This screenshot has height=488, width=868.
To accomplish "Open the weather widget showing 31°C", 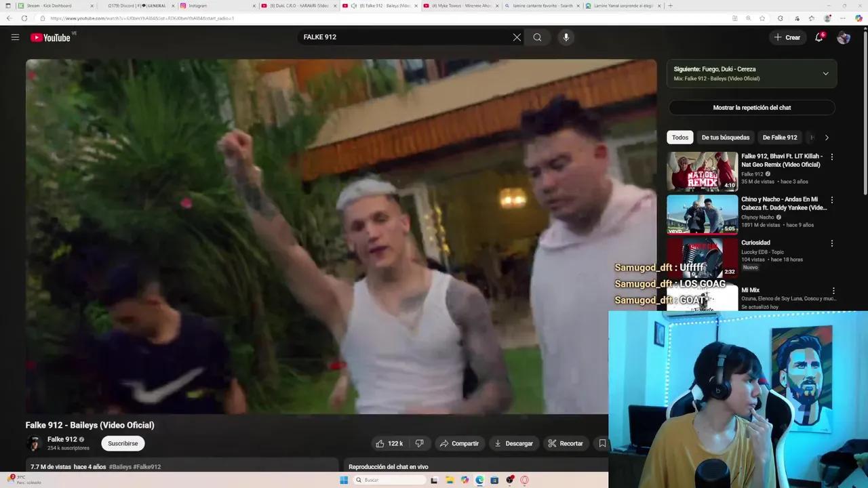I will (24, 479).
